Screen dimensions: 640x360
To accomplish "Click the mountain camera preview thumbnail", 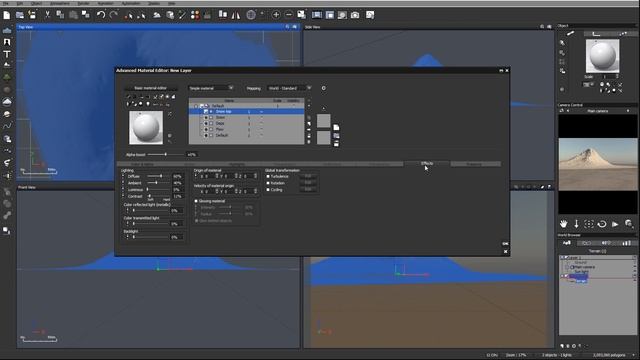I will [598, 164].
